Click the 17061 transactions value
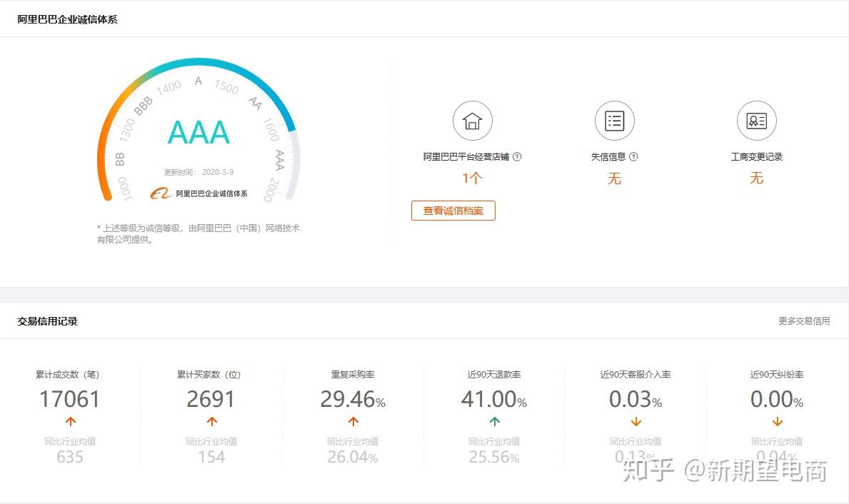Image resolution: width=849 pixels, height=504 pixels. coord(70,400)
